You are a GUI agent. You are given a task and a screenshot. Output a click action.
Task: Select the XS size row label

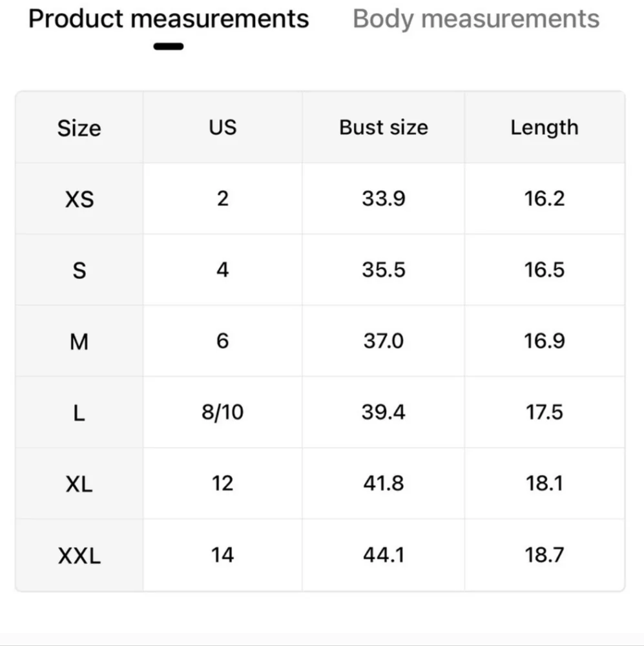(x=79, y=199)
